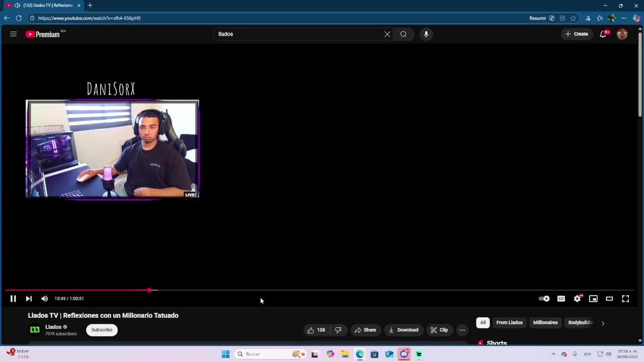The image size is (644, 362).
Task: Click the Shorts section heading
Action: (x=497, y=343)
